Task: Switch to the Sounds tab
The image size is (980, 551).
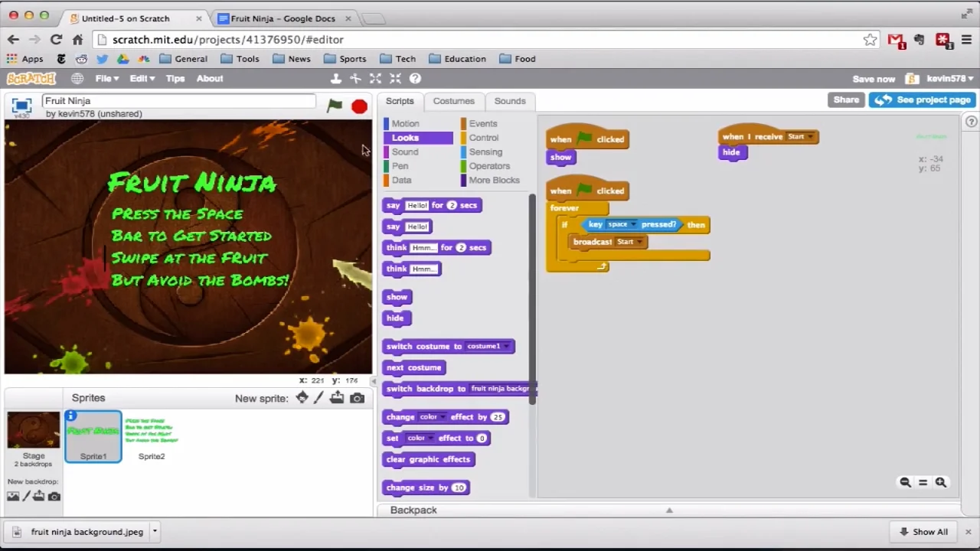Action: pyautogui.click(x=510, y=101)
